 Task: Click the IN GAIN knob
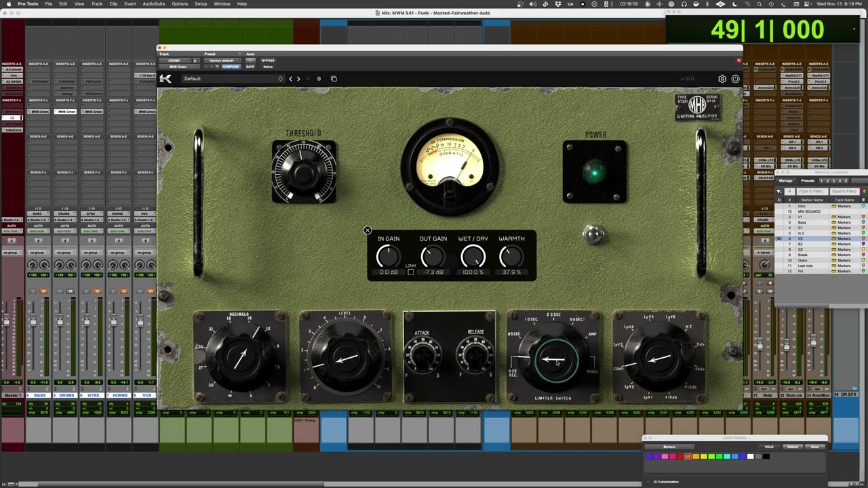click(388, 256)
